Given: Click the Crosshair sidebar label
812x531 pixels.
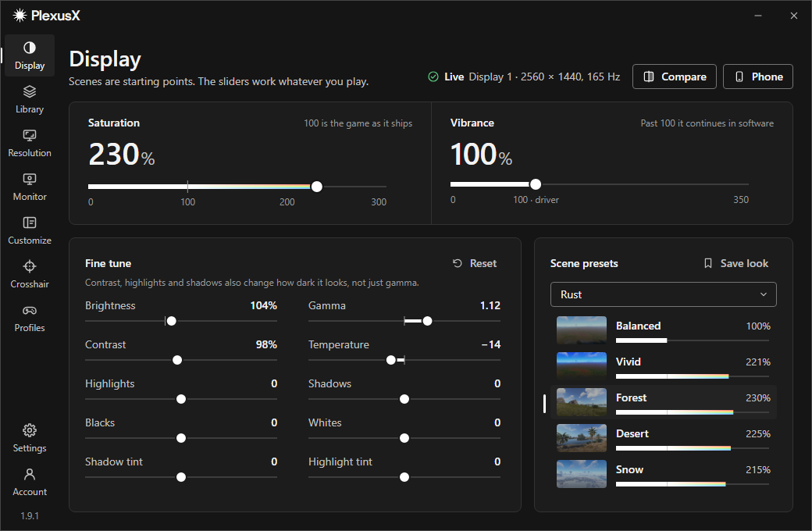Looking at the screenshot, I should click(30, 284).
